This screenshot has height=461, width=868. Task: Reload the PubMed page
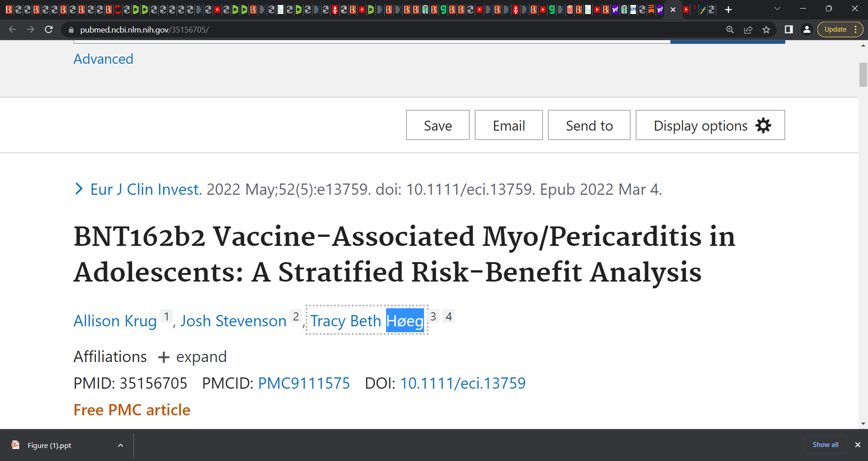[49, 29]
